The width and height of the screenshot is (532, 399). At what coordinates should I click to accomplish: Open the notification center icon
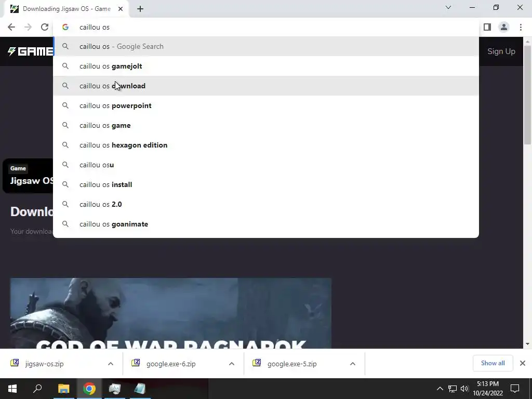click(515, 389)
